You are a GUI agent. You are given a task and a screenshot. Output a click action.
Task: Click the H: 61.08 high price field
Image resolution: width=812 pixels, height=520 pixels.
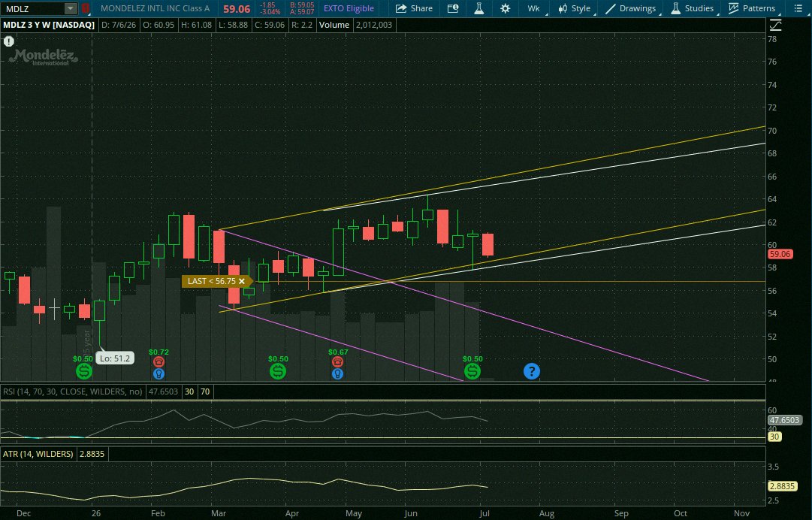coord(196,25)
